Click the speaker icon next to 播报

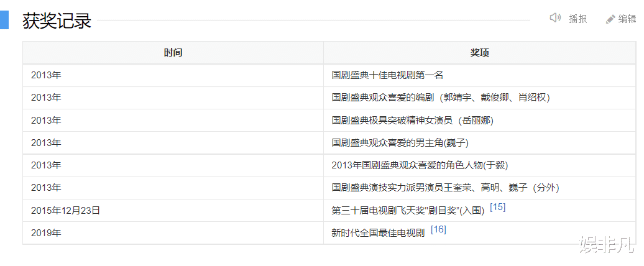click(x=555, y=18)
